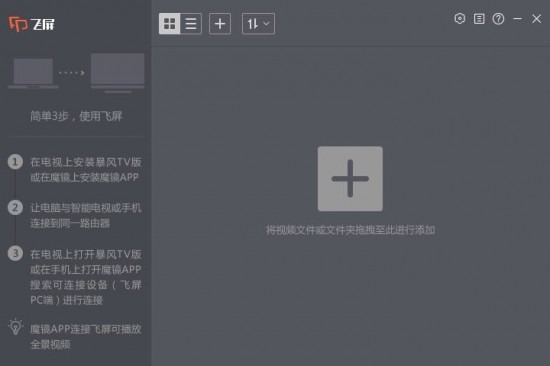Click heading 简单3步，使用飞屏

[76, 116]
